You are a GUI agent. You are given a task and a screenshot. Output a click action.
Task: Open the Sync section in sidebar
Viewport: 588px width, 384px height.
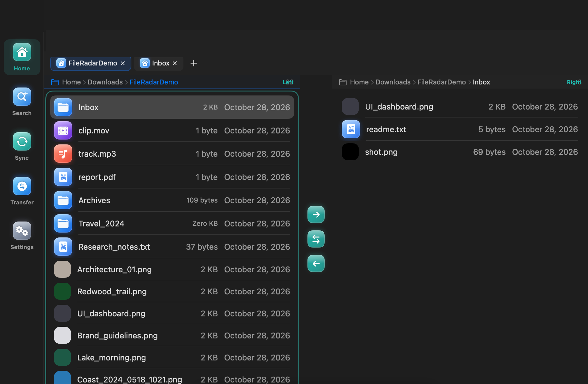pyautogui.click(x=22, y=147)
